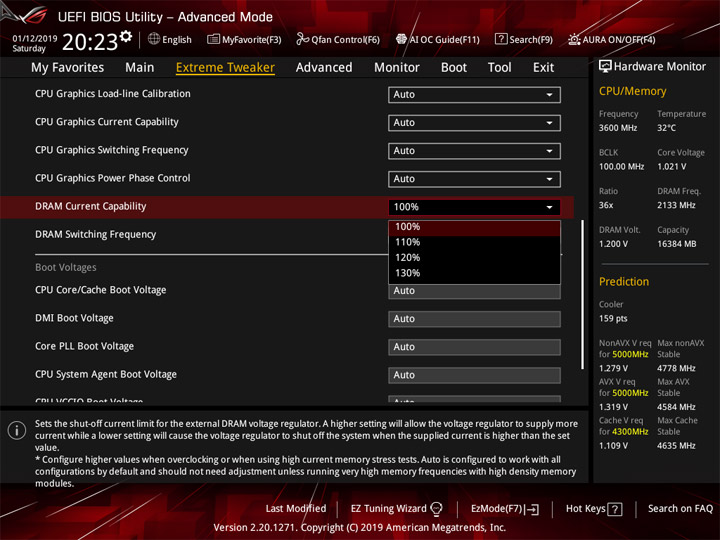Open the Hot Keys list
This screenshot has width=720, height=540.
point(594,509)
